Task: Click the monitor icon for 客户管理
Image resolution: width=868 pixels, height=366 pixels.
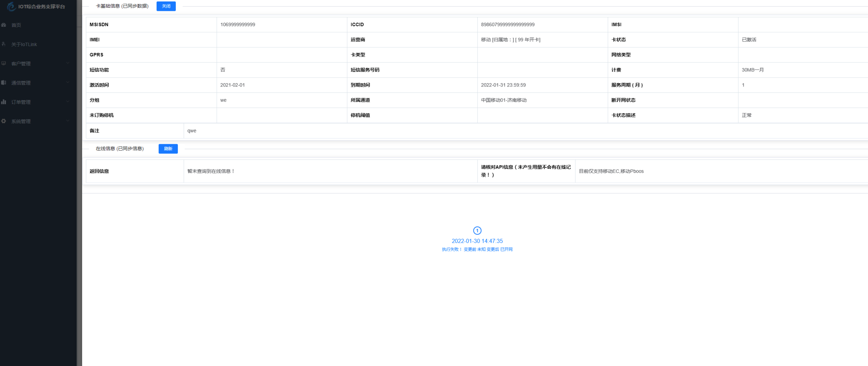Action: coord(4,63)
